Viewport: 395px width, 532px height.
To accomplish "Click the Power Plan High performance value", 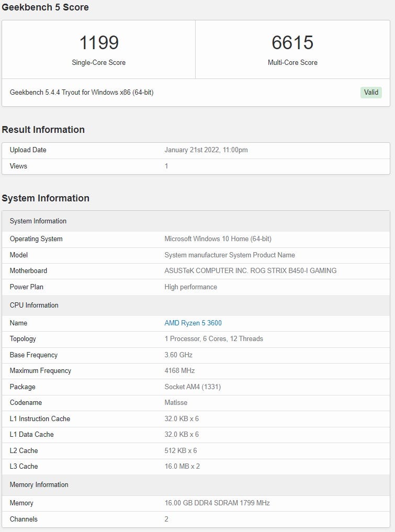I will click(191, 287).
